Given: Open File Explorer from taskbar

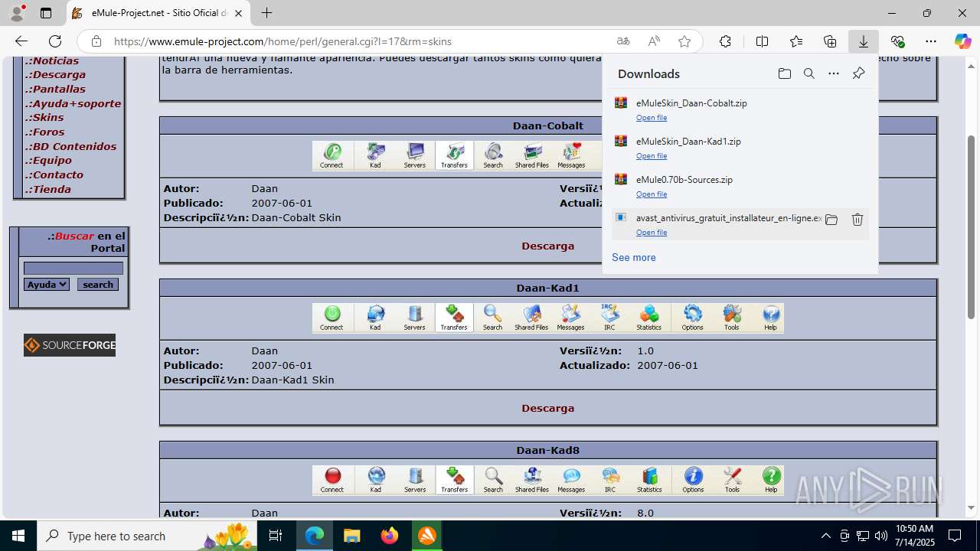Looking at the screenshot, I should coord(351,536).
